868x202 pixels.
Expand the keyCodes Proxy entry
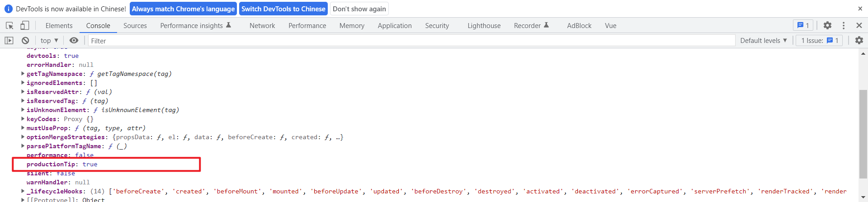[23, 119]
